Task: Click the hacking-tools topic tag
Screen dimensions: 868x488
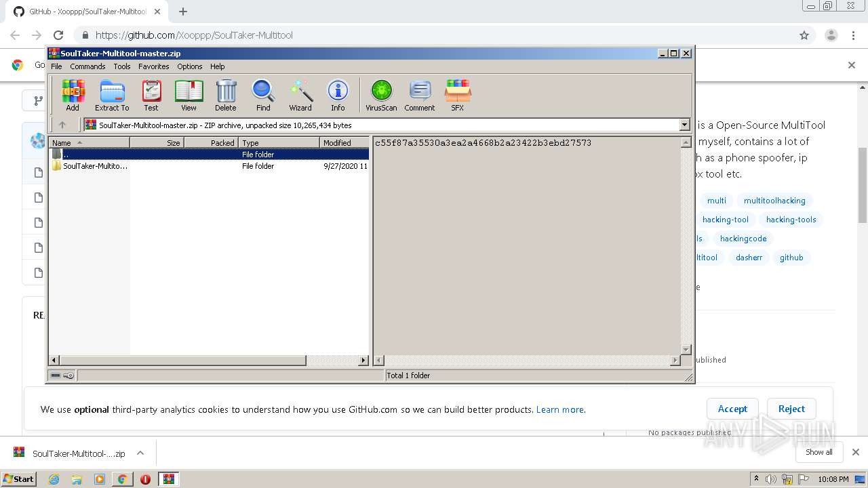Action: pyautogui.click(x=791, y=219)
